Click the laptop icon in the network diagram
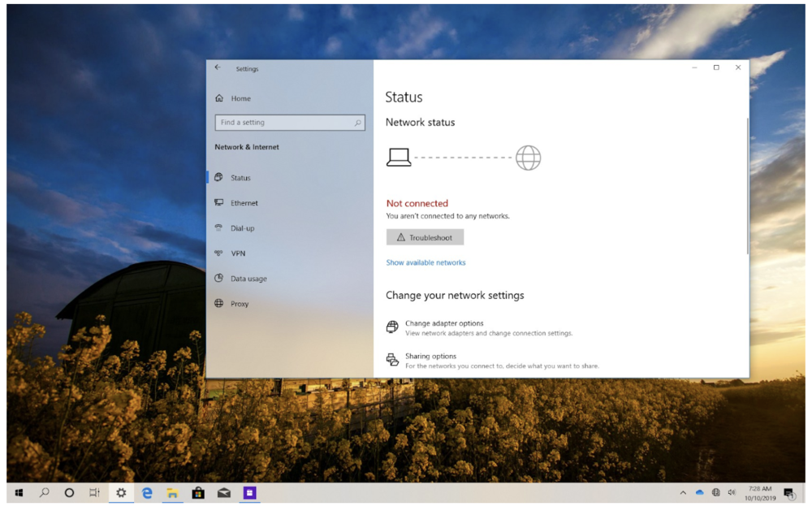 (399, 157)
